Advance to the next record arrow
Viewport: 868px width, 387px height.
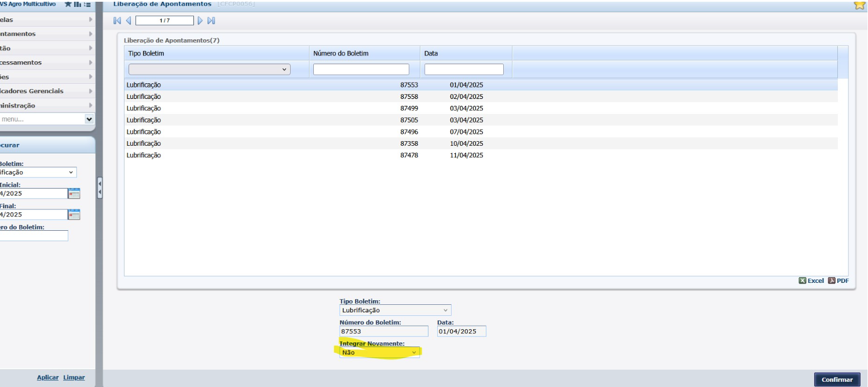(x=200, y=21)
